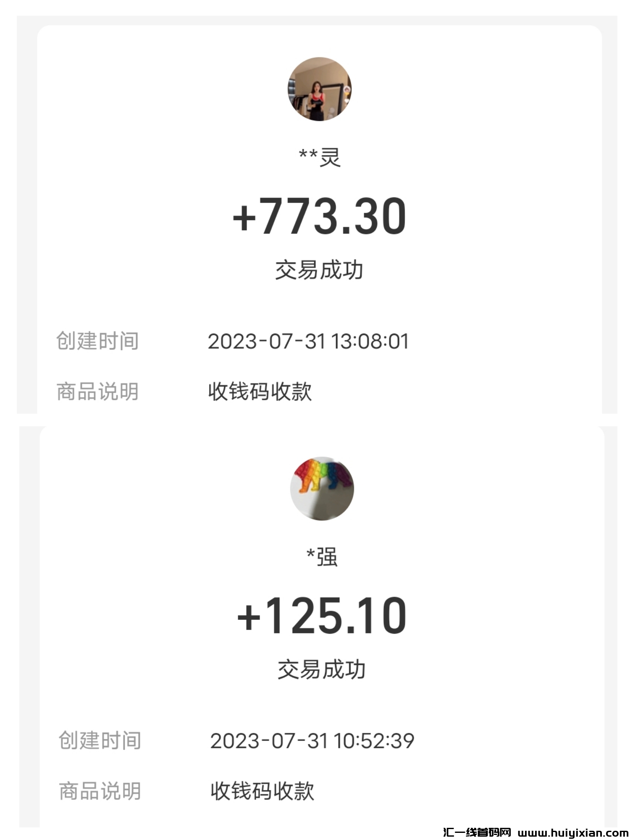This screenshot has height=840, width=630.
Task: Select the payer name **灵
Action: point(319,157)
